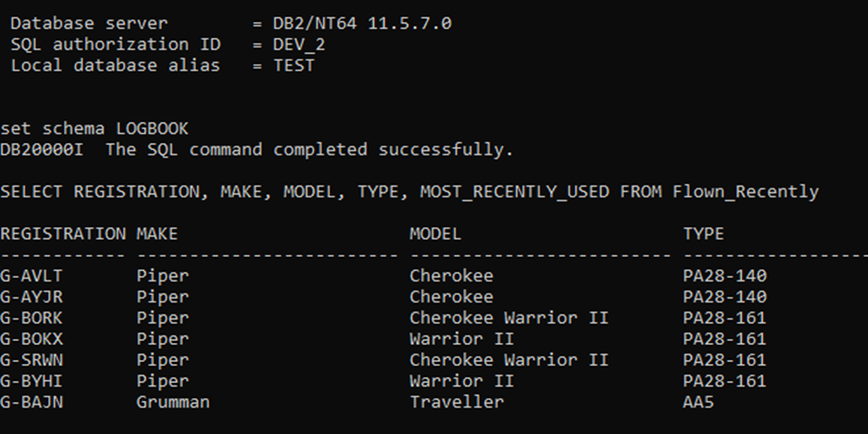Click the MAKE column header

coord(157,233)
